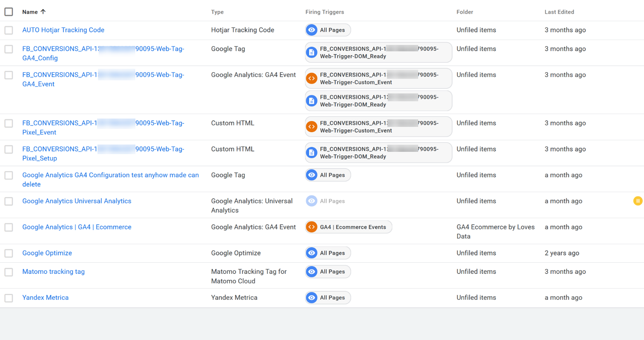The image size is (644, 340).
Task: Click the Folder column header
Action: 465,12
